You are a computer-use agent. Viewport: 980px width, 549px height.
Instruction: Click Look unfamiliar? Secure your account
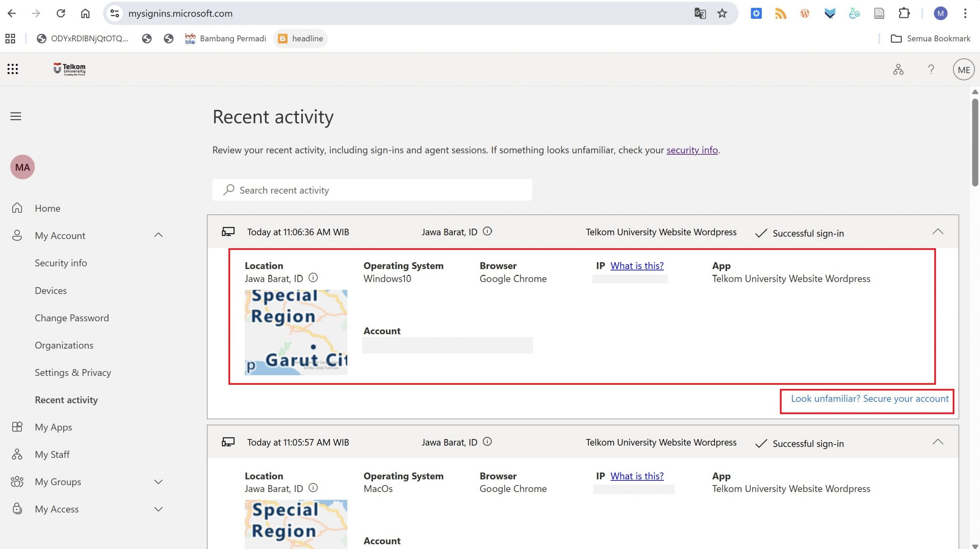tap(869, 399)
